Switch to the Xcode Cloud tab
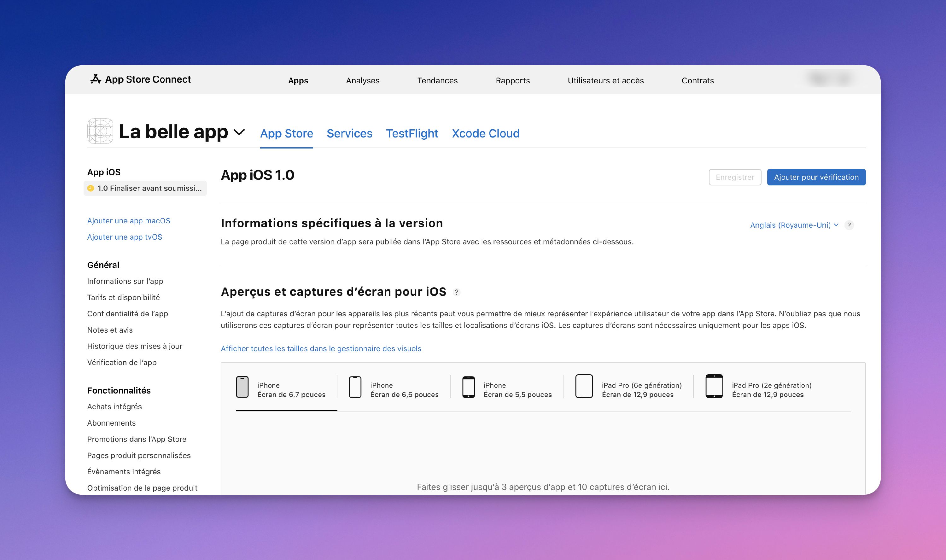This screenshot has width=946, height=560. (485, 133)
